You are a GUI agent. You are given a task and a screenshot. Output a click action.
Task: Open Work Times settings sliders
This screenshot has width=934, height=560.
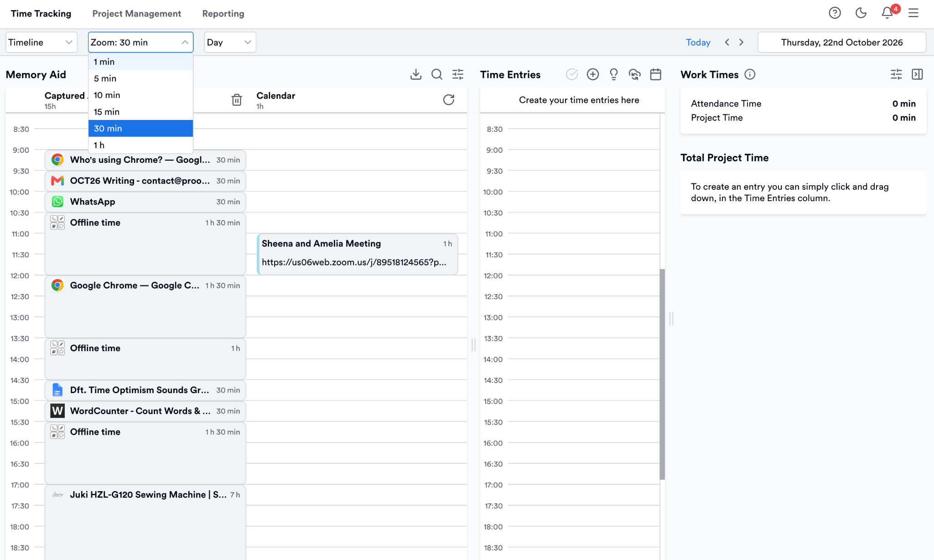(x=896, y=74)
